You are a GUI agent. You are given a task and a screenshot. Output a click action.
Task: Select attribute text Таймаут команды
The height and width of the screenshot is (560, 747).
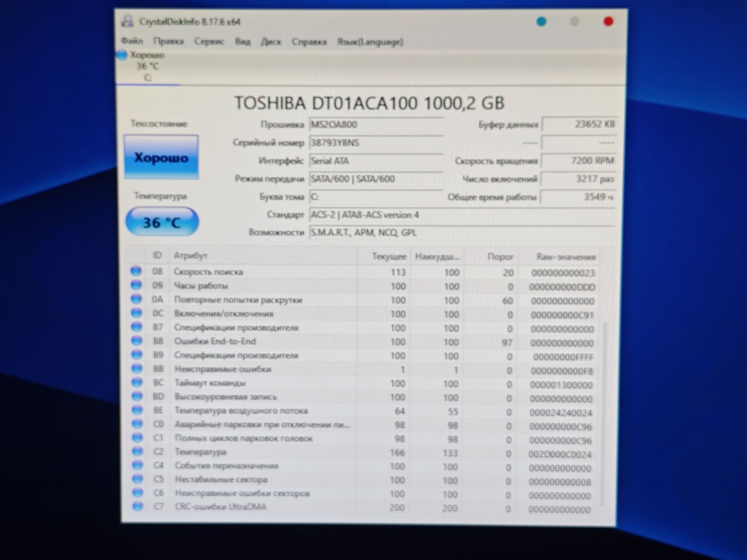pyautogui.click(x=210, y=383)
